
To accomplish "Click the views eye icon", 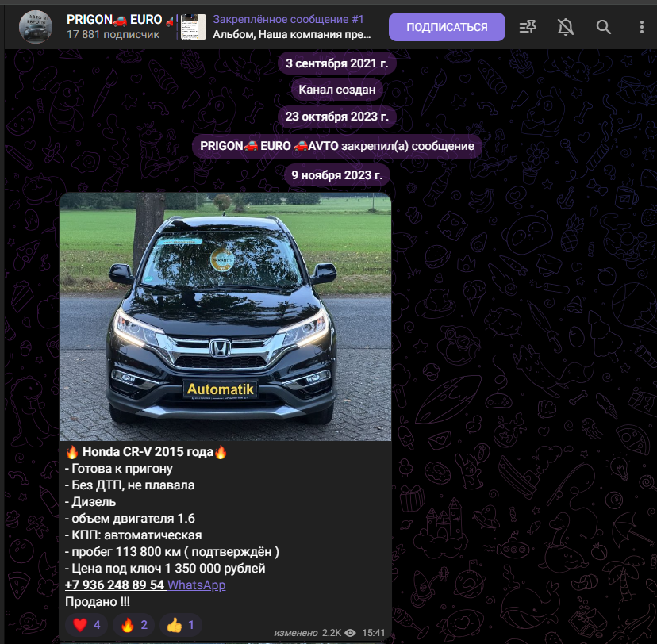I will point(350,632).
